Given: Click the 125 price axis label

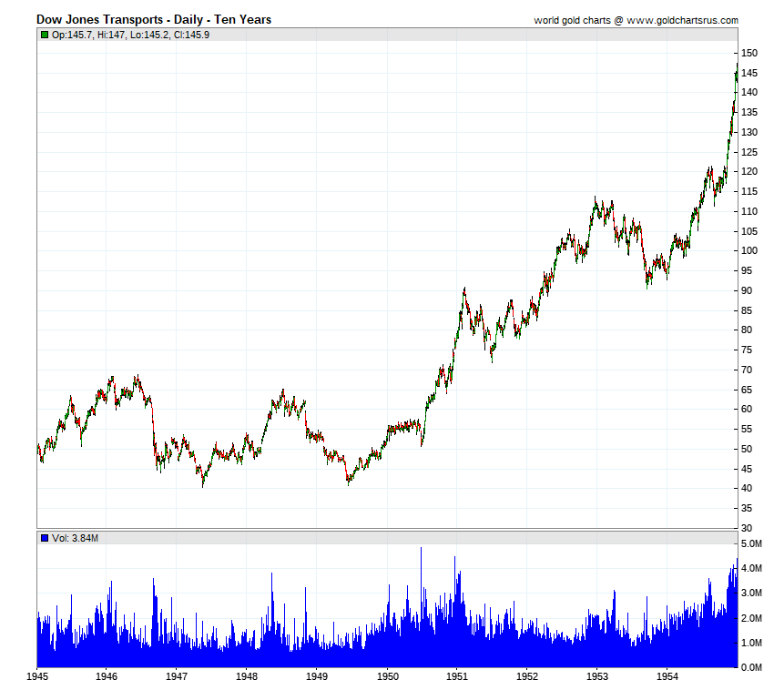Looking at the screenshot, I should (749, 152).
